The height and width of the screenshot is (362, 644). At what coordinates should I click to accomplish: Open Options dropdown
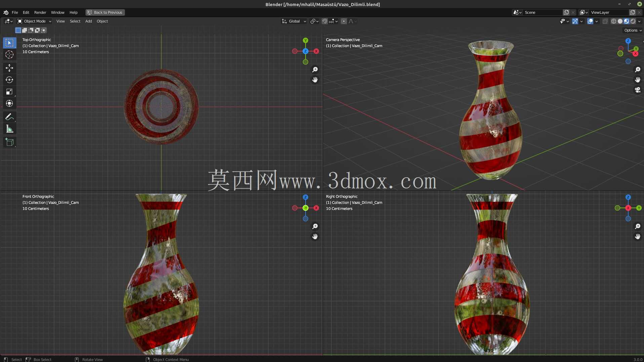(633, 30)
